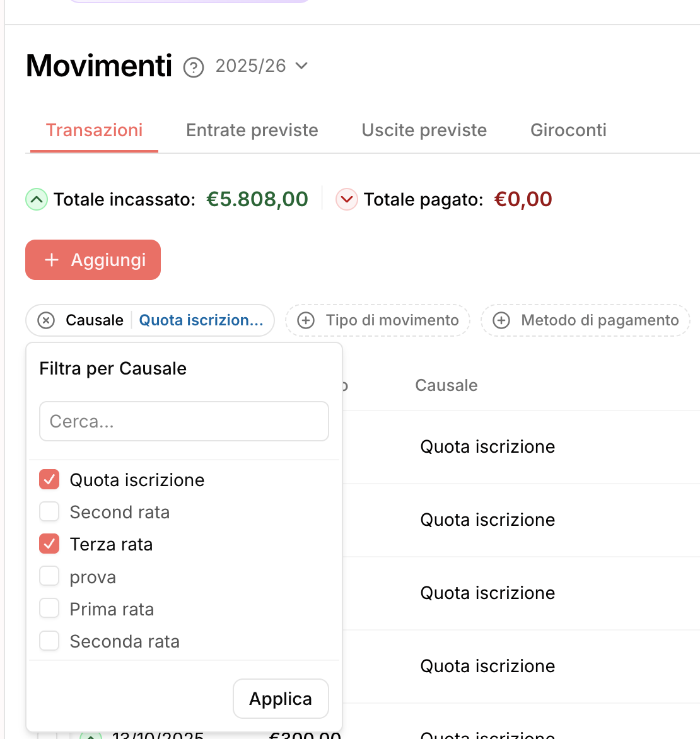Image resolution: width=700 pixels, height=739 pixels.
Task: Click the plus icon on Metodo di pagamento
Action: pyautogui.click(x=501, y=320)
